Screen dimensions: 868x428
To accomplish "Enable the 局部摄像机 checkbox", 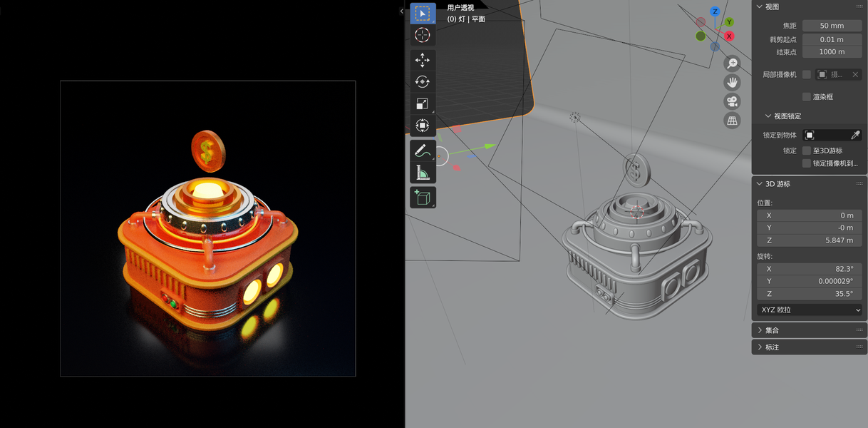I will (x=807, y=74).
